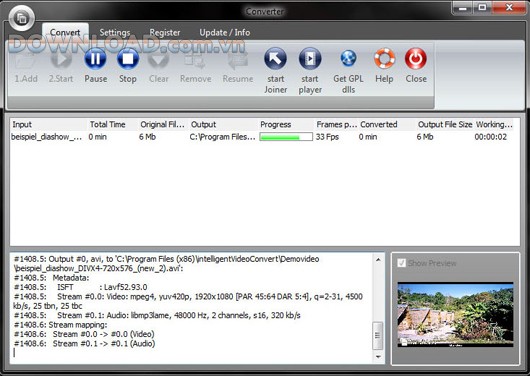This screenshot has width=530, height=376.
Task: Click the log scrollbar down arrow
Action: tap(378, 357)
